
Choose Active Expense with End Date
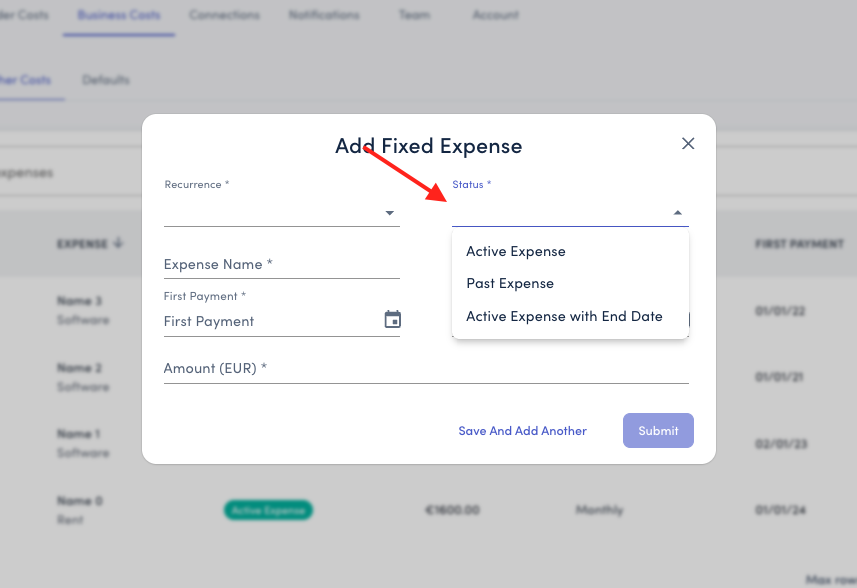click(x=564, y=316)
